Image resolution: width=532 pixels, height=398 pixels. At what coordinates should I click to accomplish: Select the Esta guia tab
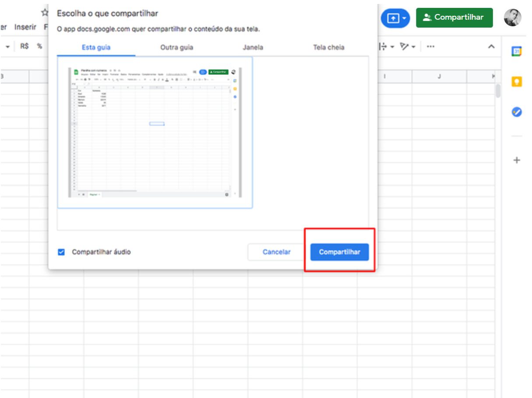tap(96, 47)
